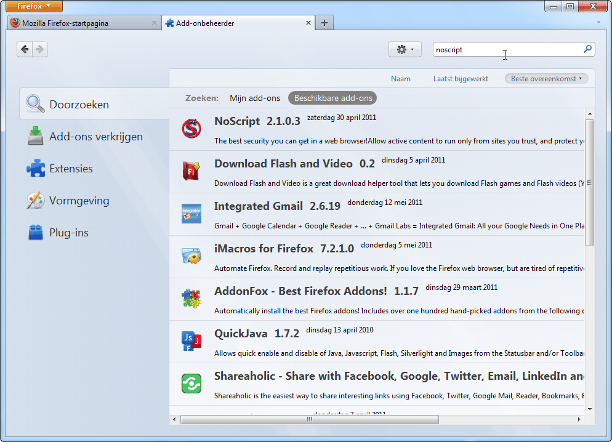Open the orange Firefox menu button
The height and width of the screenshot is (442, 612).
click(34, 6)
